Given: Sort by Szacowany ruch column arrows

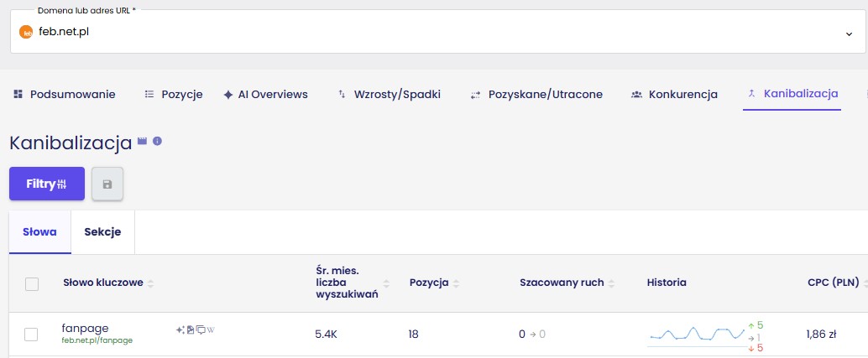Looking at the screenshot, I should click(x=612, y=283).
